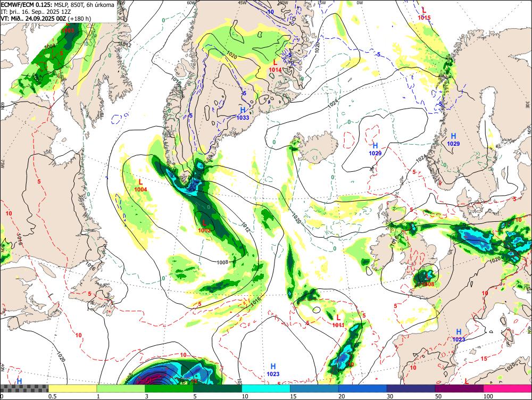The height and width of the screenshot is (400, 532).
Task: Click the H 1023 high in the Mediterranean
Action: click(459, 336)
